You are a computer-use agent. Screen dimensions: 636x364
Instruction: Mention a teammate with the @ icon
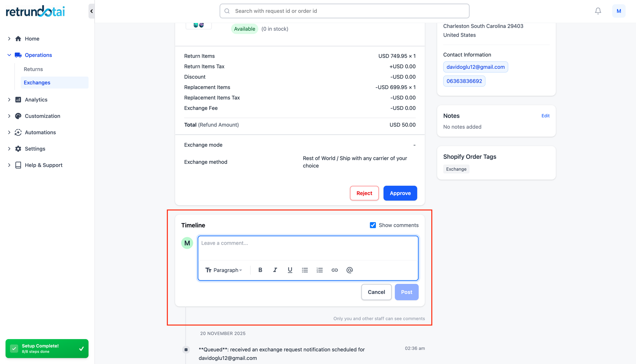pos(349,270)
